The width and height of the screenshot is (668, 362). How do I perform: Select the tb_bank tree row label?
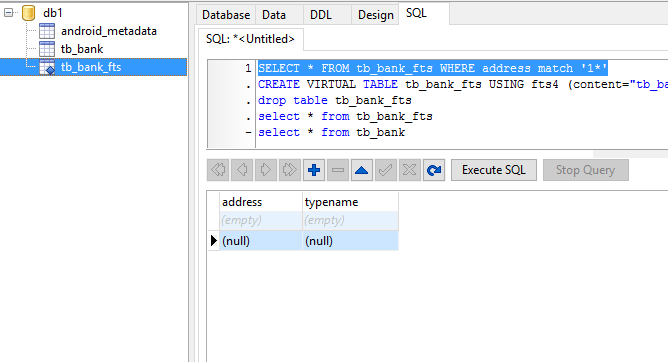82,49
